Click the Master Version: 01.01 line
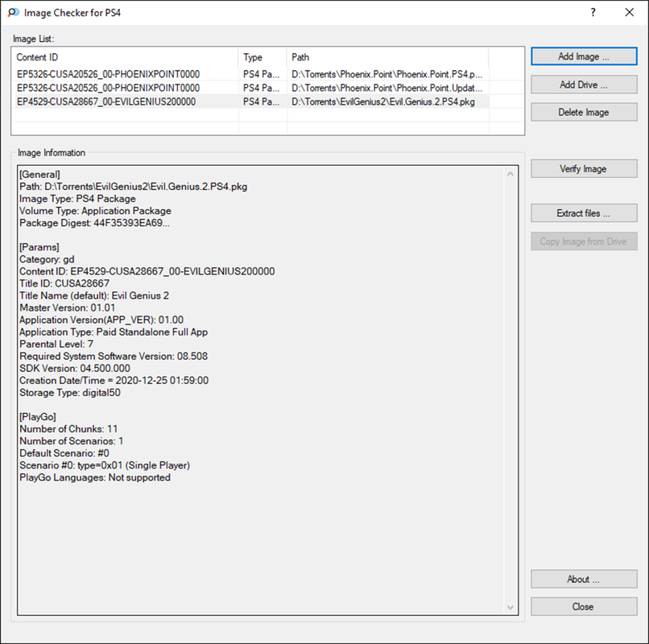The image size is (649, 644). tap(67, 308)
